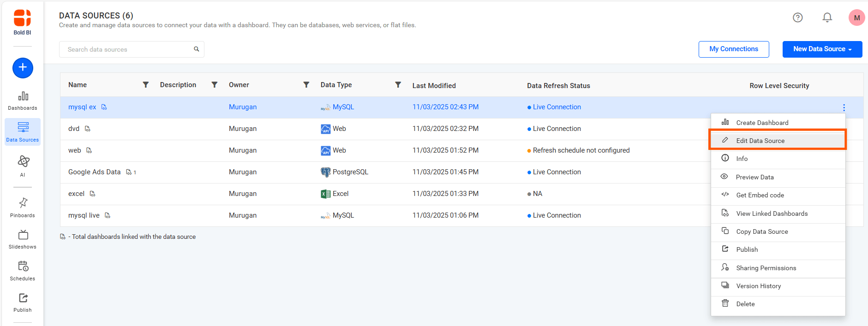868x326 pixels.
Task: Click the excel data source name
Action: (x=77, y=194)
